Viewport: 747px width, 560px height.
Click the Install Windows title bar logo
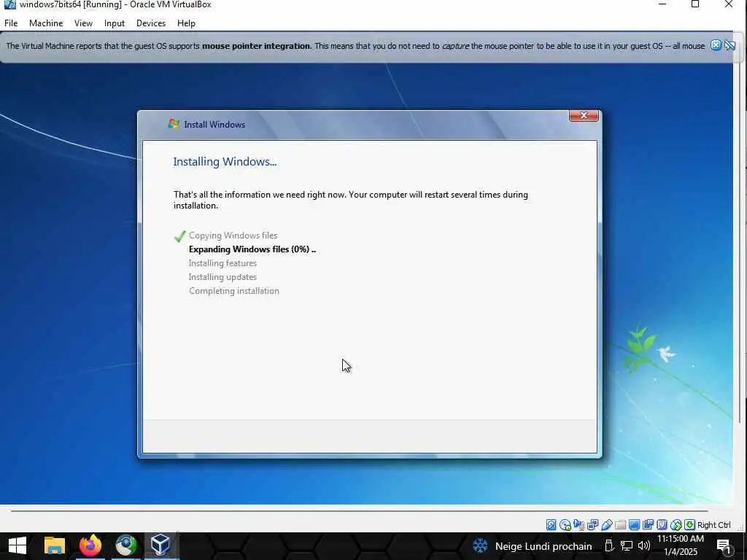pyautogui.click(x=174, y=124)
